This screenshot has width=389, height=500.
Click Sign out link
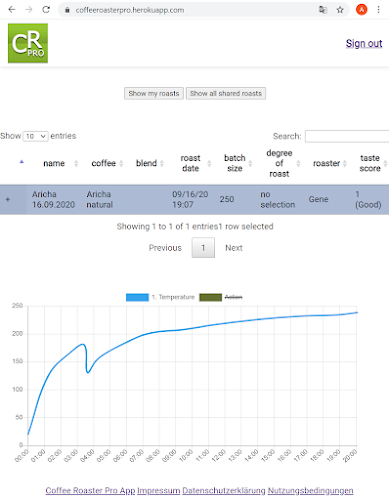364,43
